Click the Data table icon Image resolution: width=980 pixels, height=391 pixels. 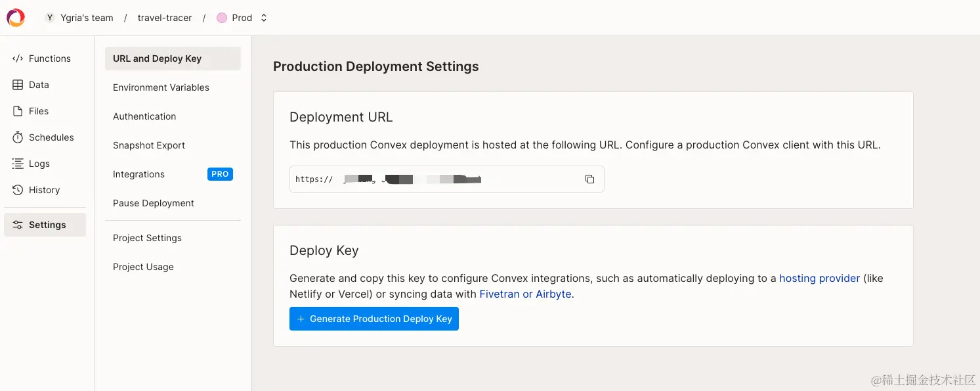(18, 85)
